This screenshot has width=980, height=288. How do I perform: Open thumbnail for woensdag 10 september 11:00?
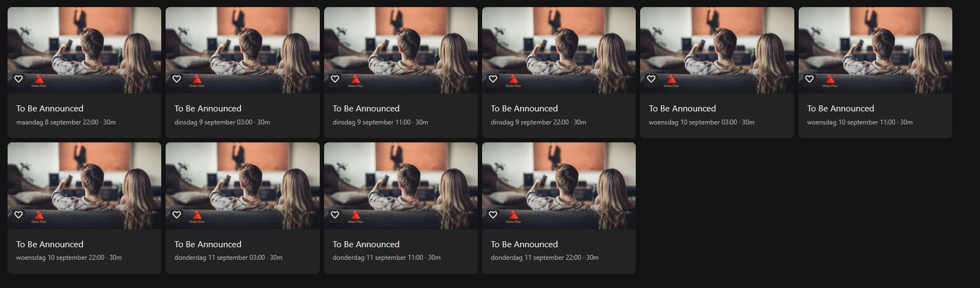coord(875,50)
